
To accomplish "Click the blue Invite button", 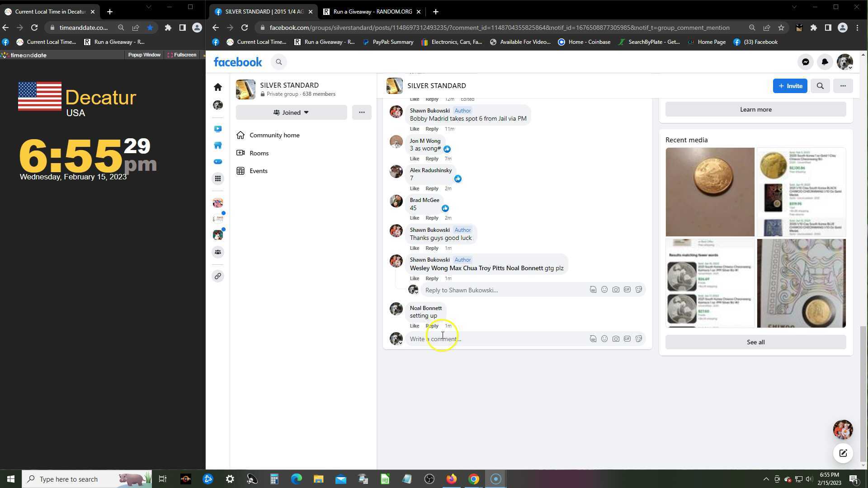I will point(790,86).
